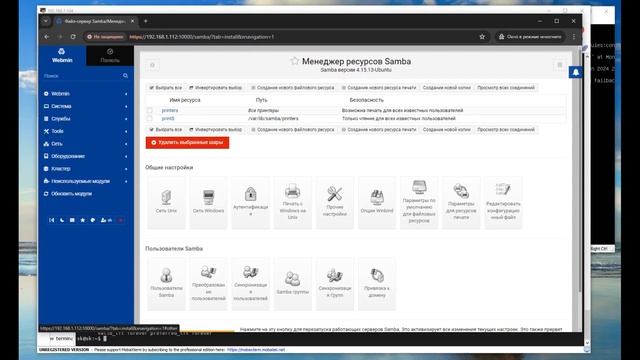Open a new browser tab with plus

[x=145, y=21]
